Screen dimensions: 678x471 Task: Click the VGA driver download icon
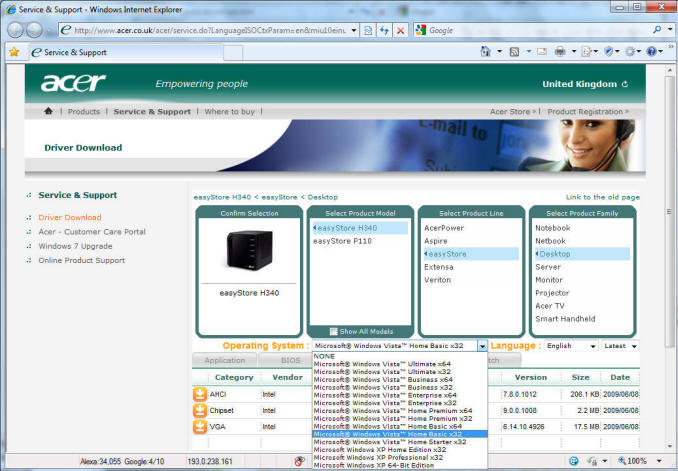click(x=200, y=427)
